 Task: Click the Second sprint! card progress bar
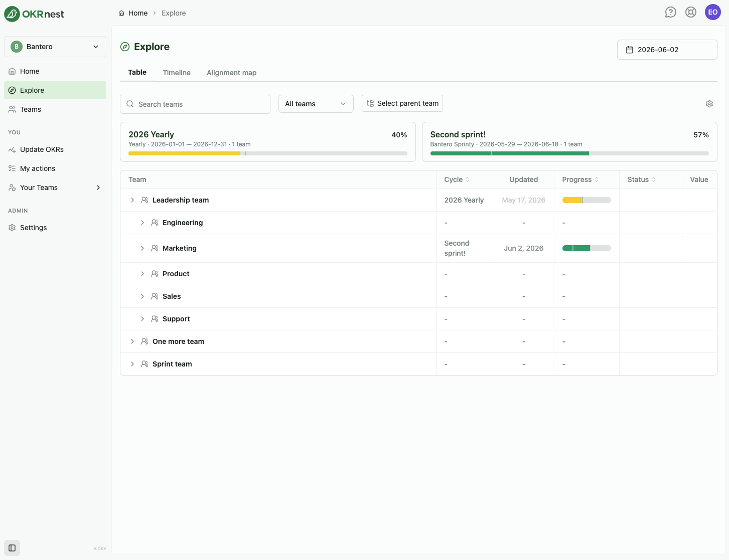tap(569, 153)
